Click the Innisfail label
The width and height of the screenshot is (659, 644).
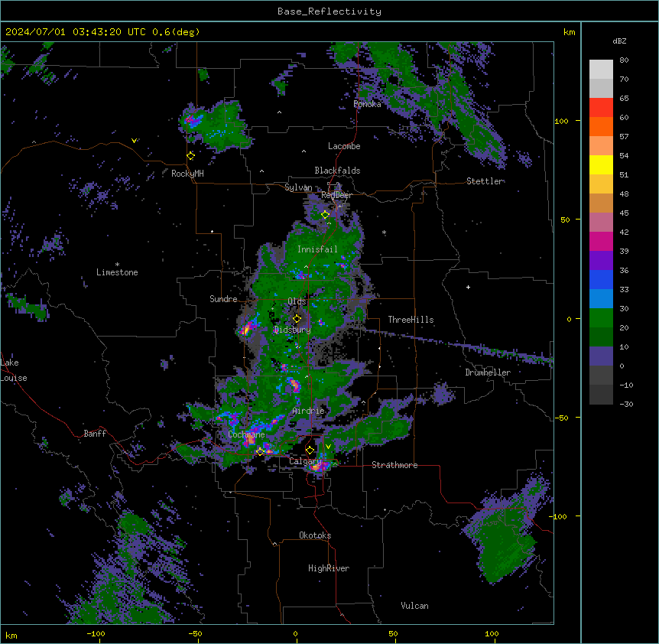click(x=317, y=249)
